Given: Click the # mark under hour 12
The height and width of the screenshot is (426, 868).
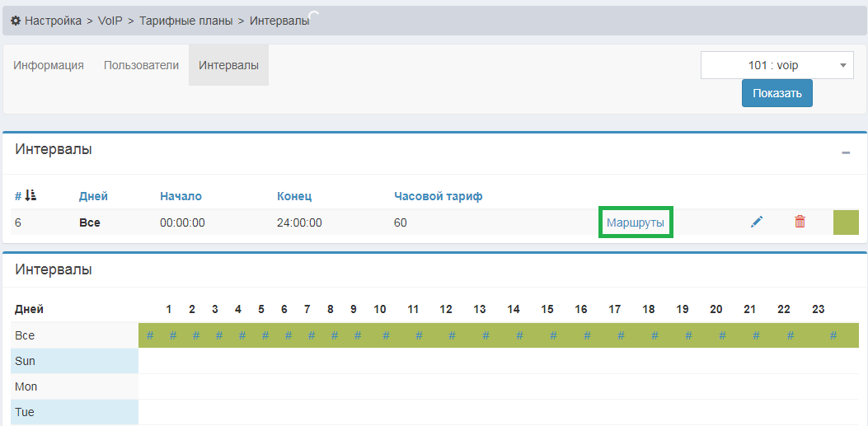Looking at the screenshot, I should (x=452, y=335).
